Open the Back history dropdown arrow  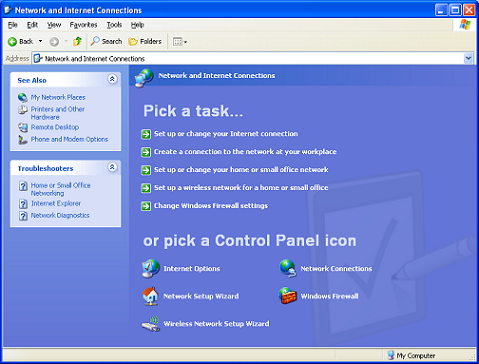(x=40, y=41)
